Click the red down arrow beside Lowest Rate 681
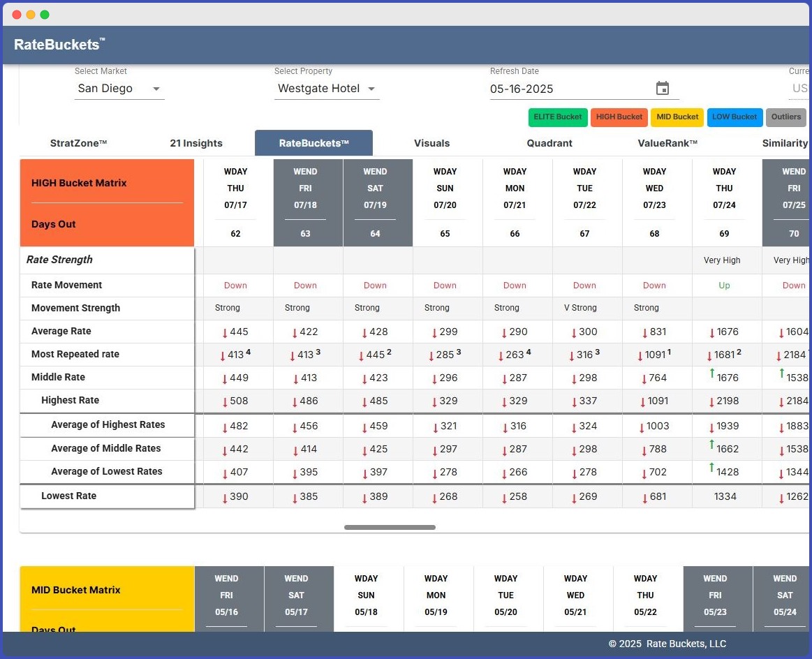This screenshot has height=659, width=812. point(644,498)
